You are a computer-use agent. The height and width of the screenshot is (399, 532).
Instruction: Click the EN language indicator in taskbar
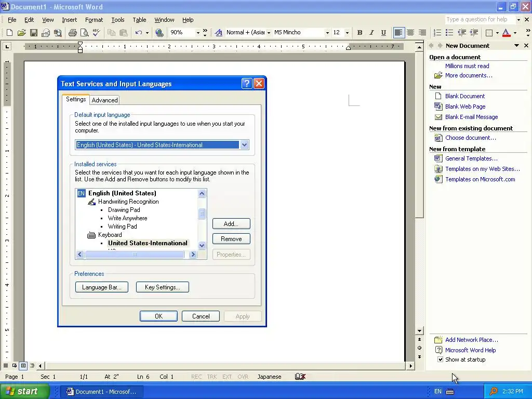pos(437,392)
